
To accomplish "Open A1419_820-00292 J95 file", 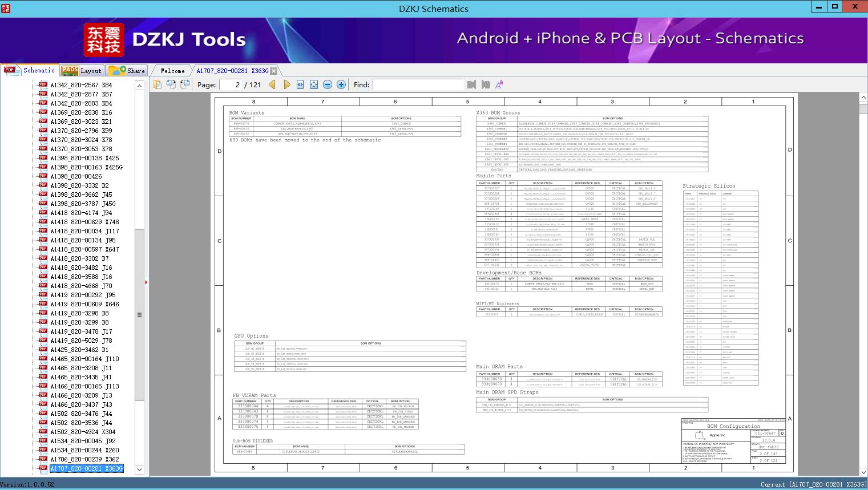I will pyautogui.click(x=83, y=295).
